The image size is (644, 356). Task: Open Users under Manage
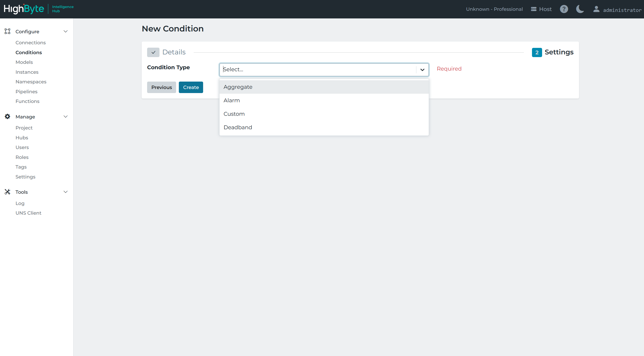pyautogui.click(x=22, y=147)
